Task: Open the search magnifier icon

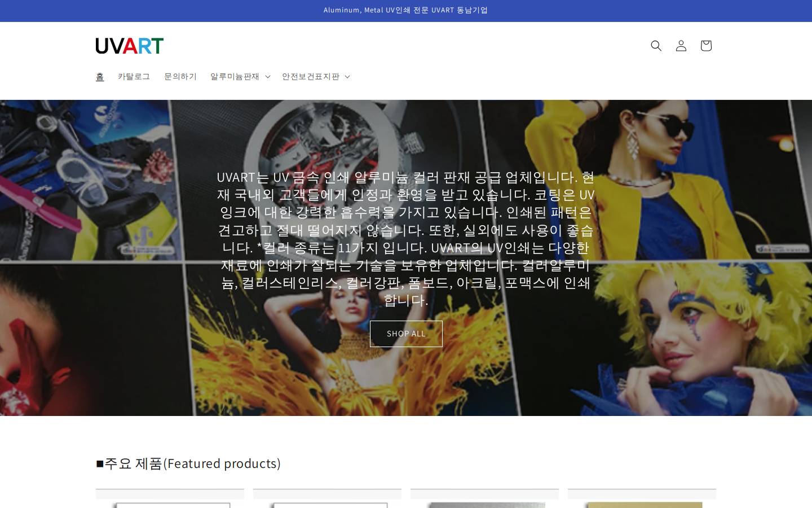Action: point(656,46)
